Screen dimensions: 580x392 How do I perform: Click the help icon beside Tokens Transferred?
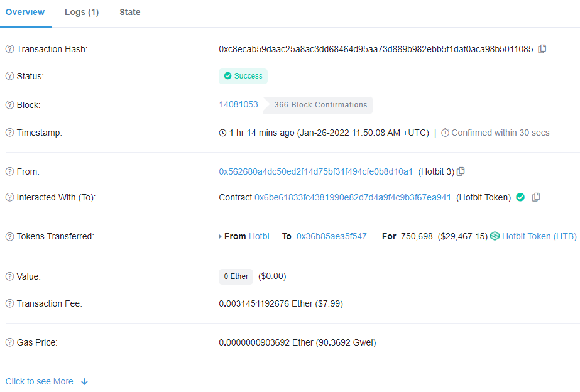coord(9,237)
